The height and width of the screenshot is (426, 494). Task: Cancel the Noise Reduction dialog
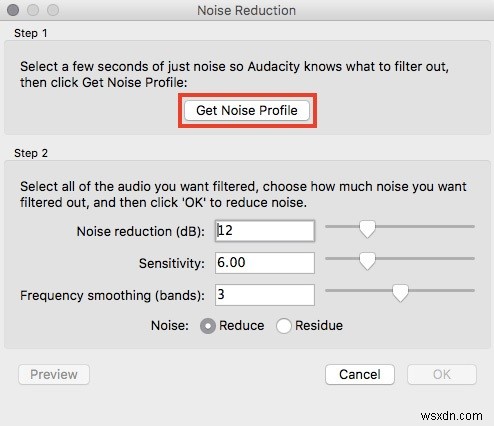coord(360,374)
